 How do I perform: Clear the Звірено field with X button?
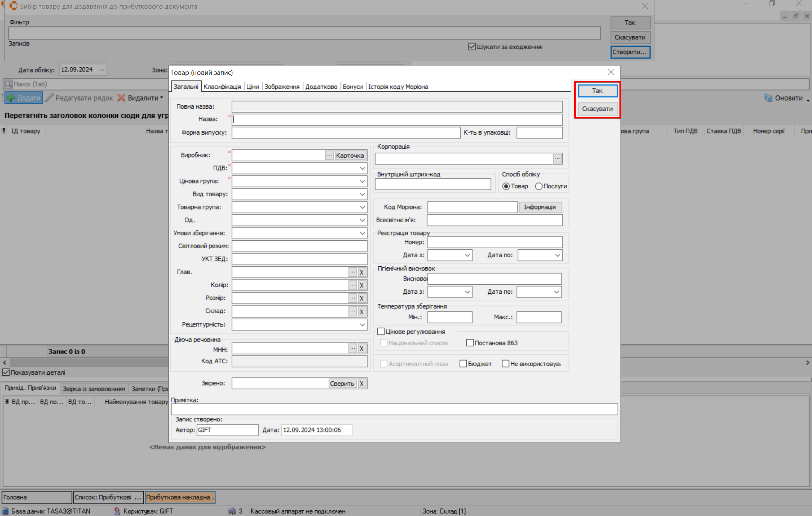(361, 383)
